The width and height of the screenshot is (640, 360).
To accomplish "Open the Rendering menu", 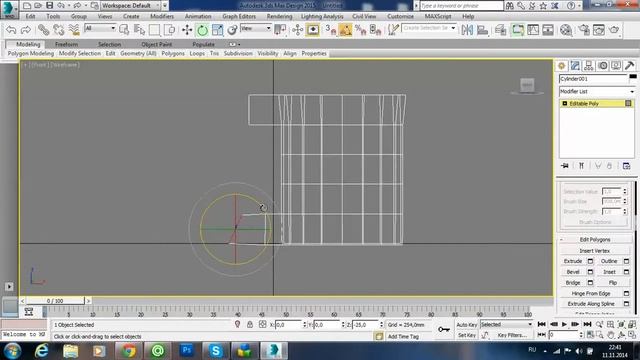I will point(280,17).
